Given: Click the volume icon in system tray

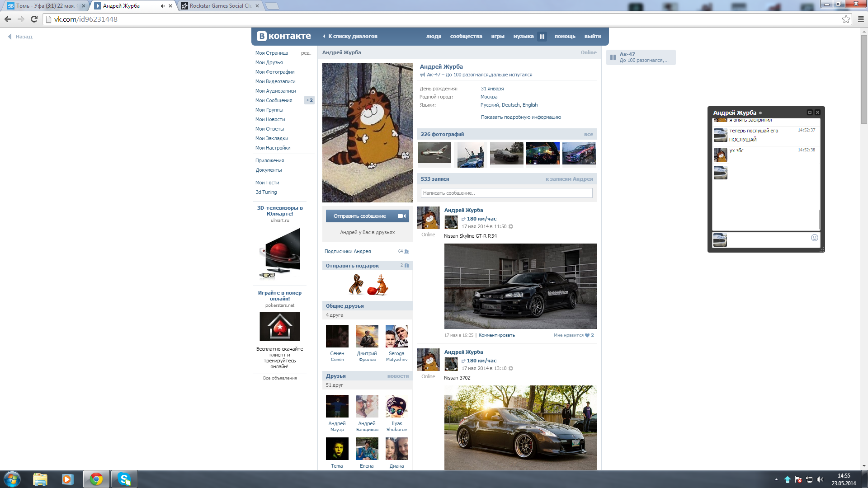Looking at the screenshot, I should pyautogui.click(x=820, y=479).
